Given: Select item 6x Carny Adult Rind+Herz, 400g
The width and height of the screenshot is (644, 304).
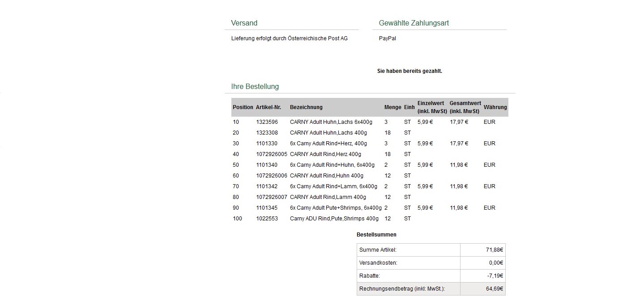Looking at the screenshot, I should point(328,144).
